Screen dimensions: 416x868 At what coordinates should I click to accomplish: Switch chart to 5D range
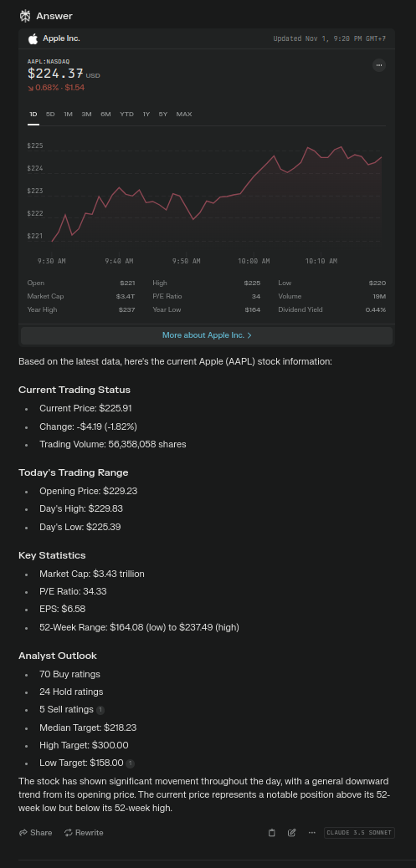tap(50, 114)
